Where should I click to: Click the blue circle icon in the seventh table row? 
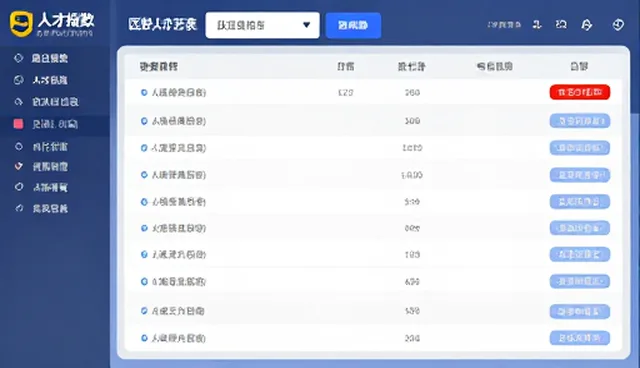pyautogui.click(x=144, y=255)
